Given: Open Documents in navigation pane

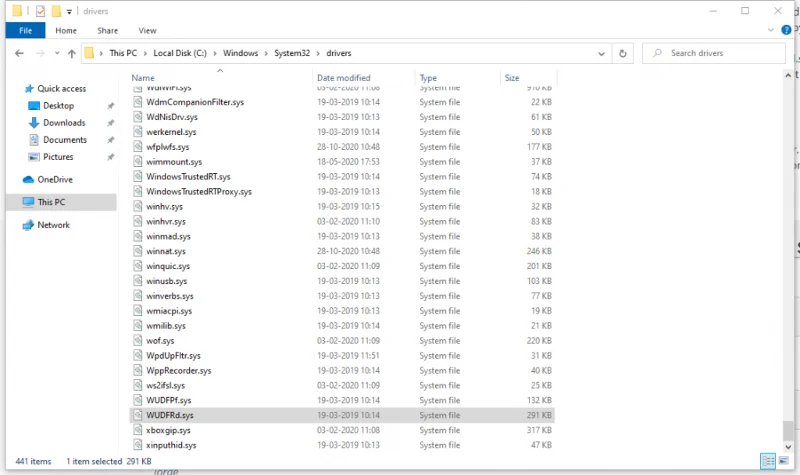Looking at the screenshot, I should (x=65, y=140).
